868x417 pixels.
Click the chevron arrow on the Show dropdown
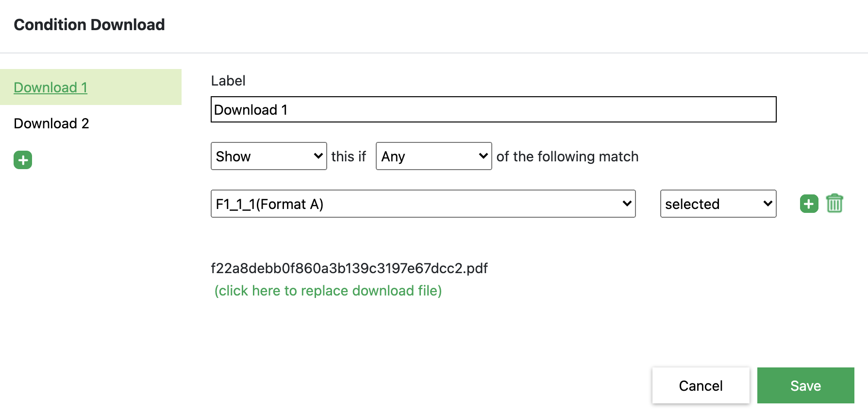[318, 156]
